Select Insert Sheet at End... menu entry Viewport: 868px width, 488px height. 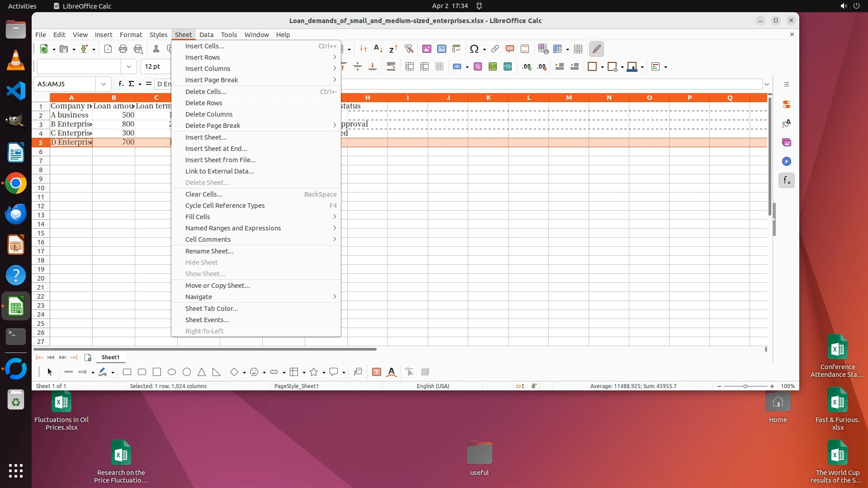pos(216,149)
